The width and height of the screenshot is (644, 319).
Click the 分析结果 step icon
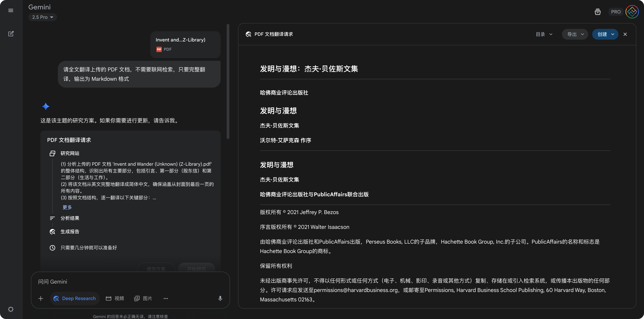pos(52,218)
